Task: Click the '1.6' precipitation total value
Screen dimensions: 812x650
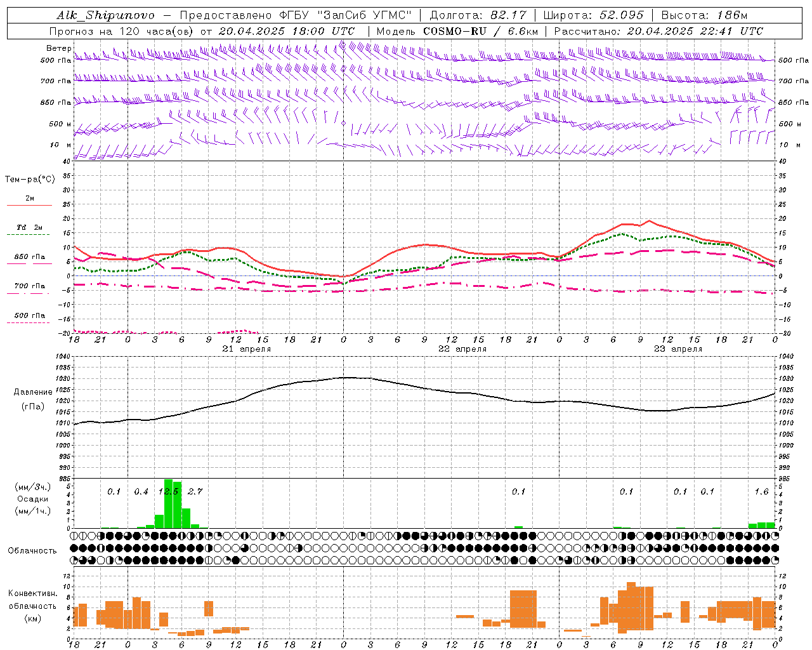Action: pos(761,491)
